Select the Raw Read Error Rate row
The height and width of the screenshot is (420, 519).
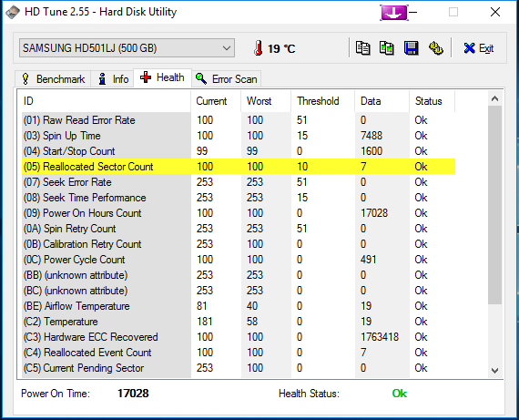[x=239, y=120]
